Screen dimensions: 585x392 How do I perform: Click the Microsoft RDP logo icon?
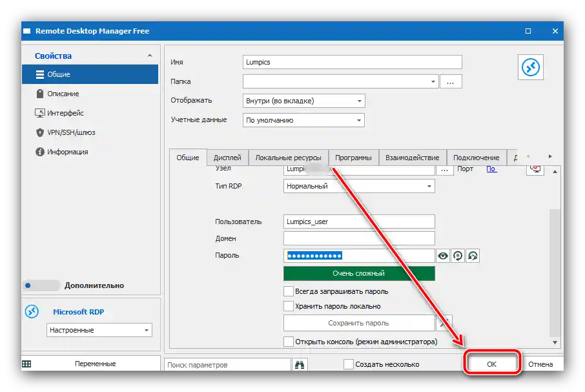pyautogui.click(x=31, y=312)
